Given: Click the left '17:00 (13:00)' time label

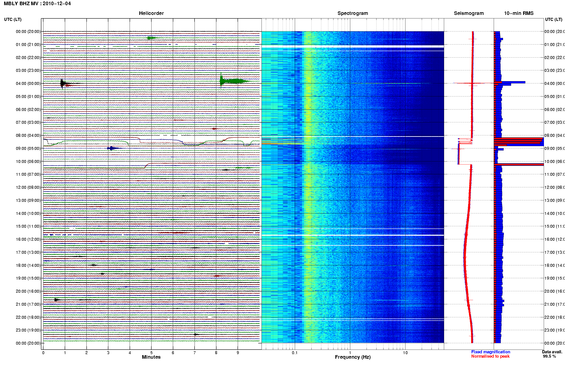Looking at the screenshot, I should tap(28, 252).
